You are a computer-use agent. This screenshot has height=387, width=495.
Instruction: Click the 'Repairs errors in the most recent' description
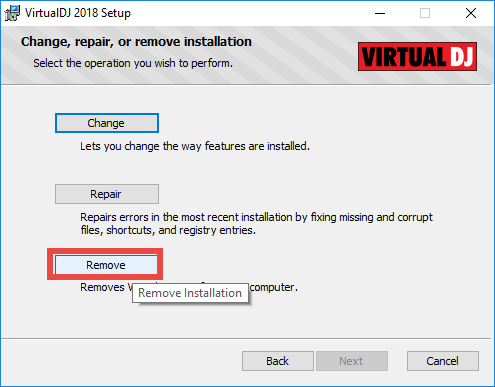click(256, 217)
